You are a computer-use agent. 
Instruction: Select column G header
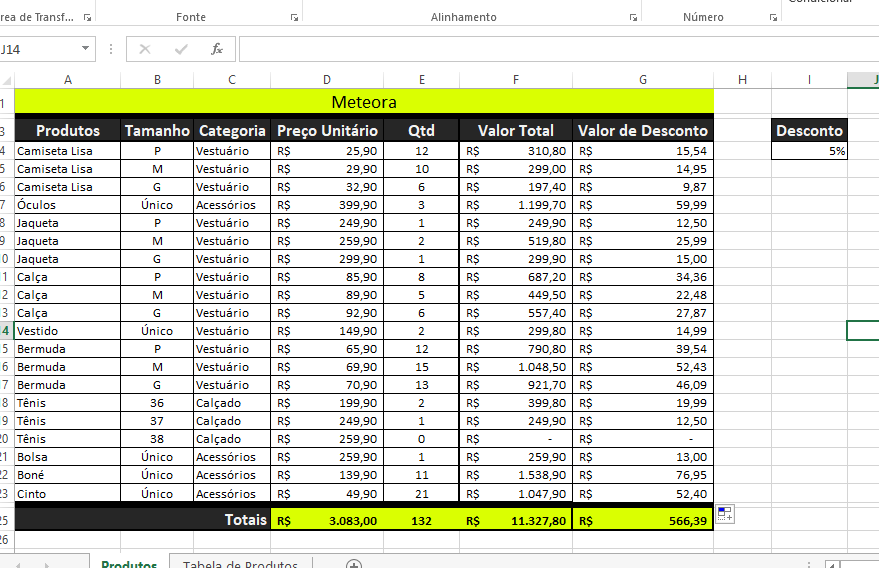[x=643, y=80]
